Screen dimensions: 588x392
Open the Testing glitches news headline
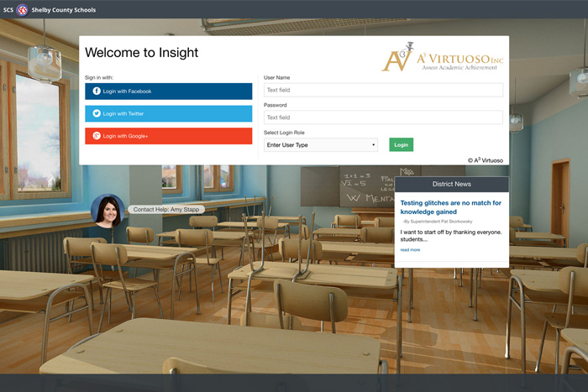click(450, 207)
